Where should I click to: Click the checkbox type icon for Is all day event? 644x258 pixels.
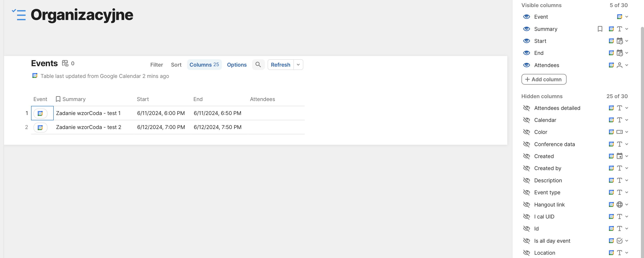coord(619,241)
